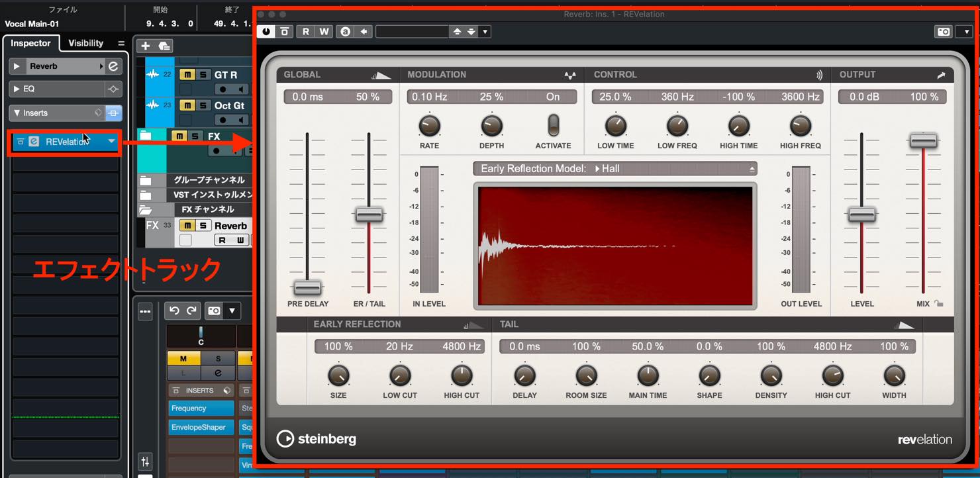Click the Tail DENSITY knob
This screenshot has height=478, width=980.
click(771, 375)
